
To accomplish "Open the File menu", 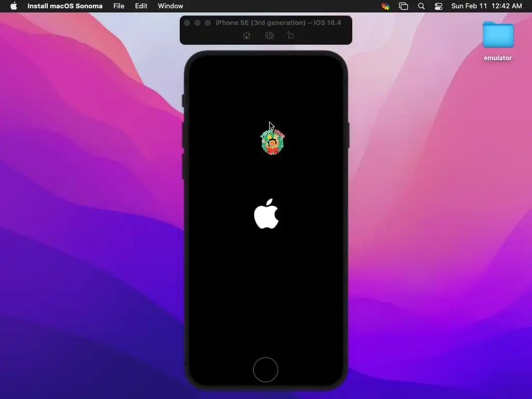I will (x=119, y=6).
